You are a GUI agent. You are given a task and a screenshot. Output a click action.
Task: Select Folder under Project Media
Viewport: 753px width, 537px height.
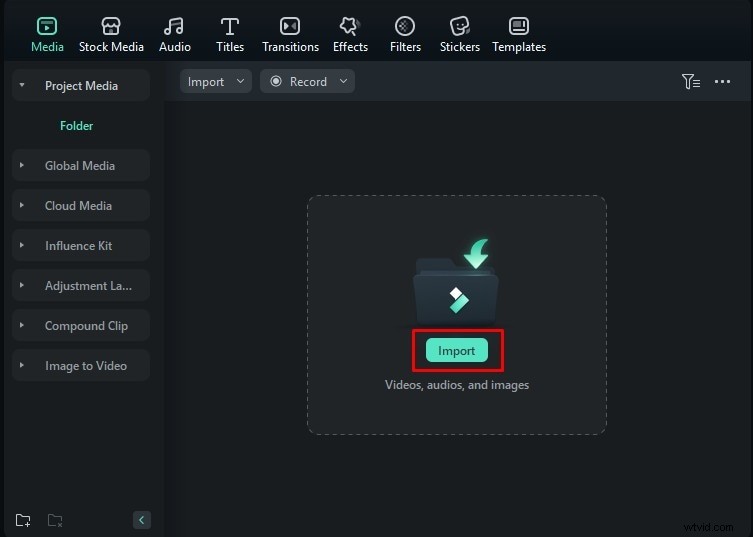pos(76,126)
